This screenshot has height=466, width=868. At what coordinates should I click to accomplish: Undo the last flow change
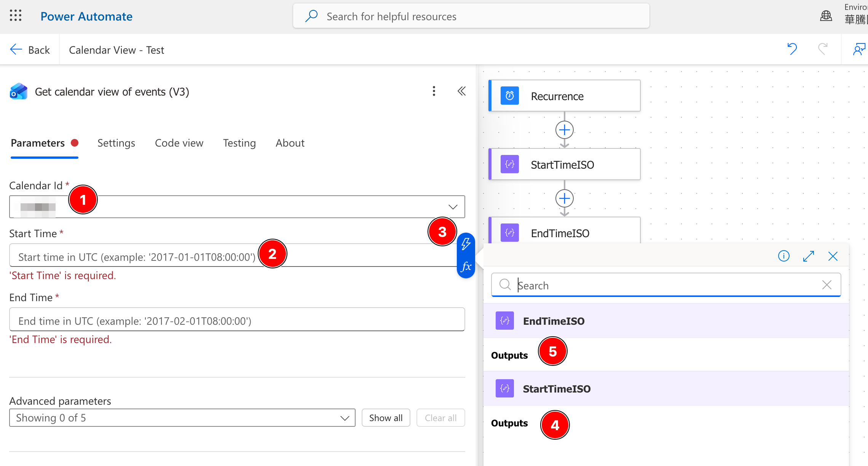(792, 49)
